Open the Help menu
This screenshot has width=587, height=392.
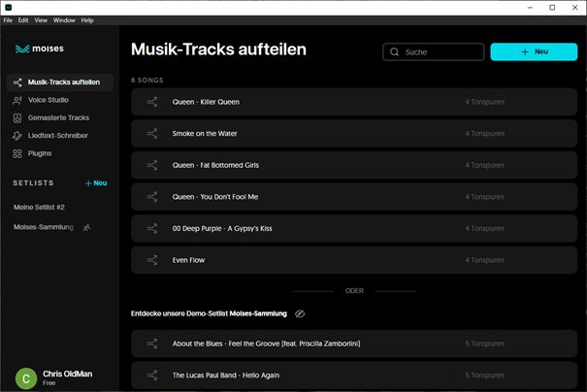(x=87, y=20)
